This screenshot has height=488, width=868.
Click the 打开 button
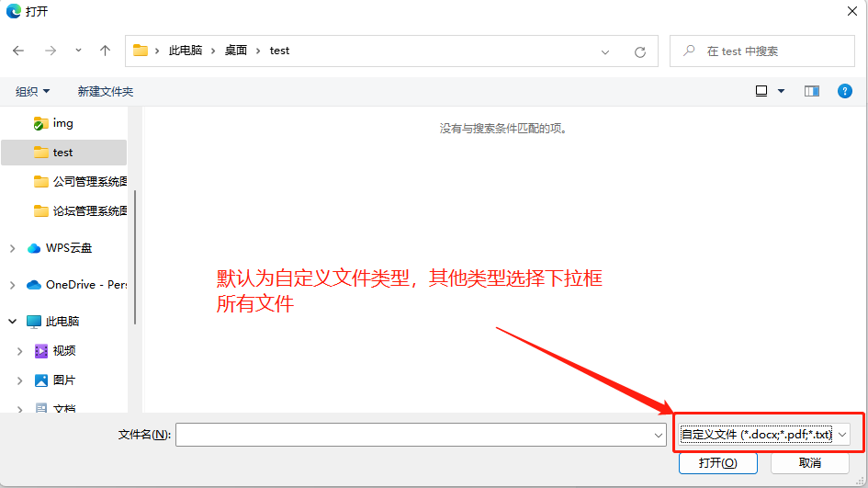coord(717,463)
